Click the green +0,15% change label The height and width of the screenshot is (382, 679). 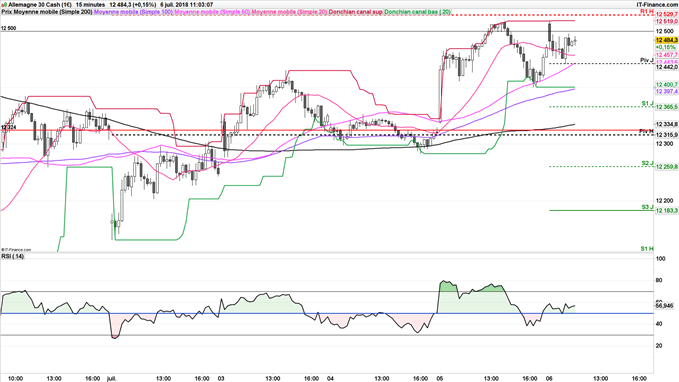666,47
